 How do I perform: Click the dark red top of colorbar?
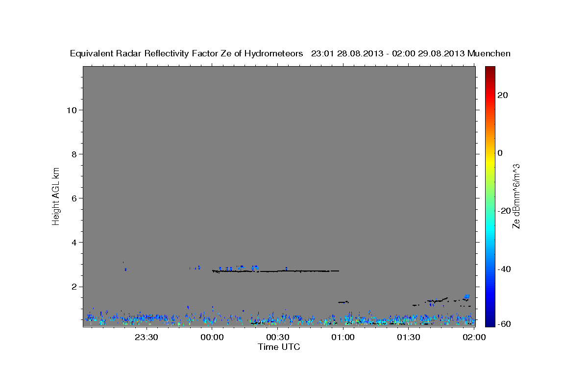click(x=490, y=70)
